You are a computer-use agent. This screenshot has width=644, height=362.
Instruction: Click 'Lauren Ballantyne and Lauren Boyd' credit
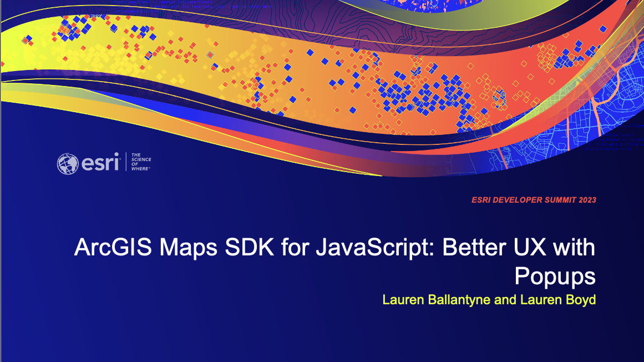pyautogui.click(x=488, y=300)
